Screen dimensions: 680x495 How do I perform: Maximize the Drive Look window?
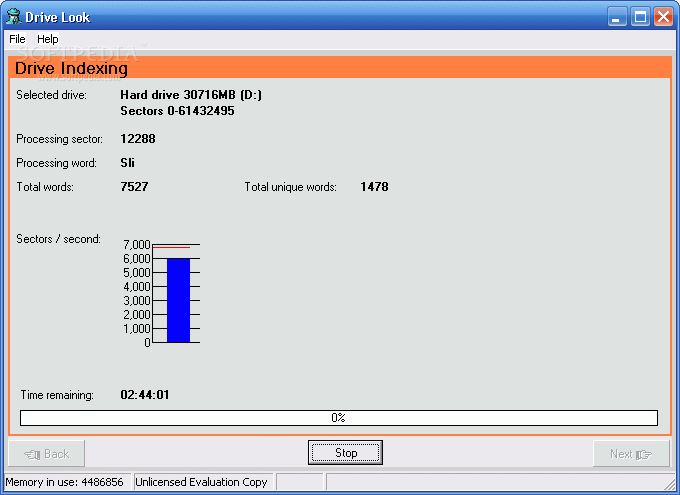(x=640, y=17)
